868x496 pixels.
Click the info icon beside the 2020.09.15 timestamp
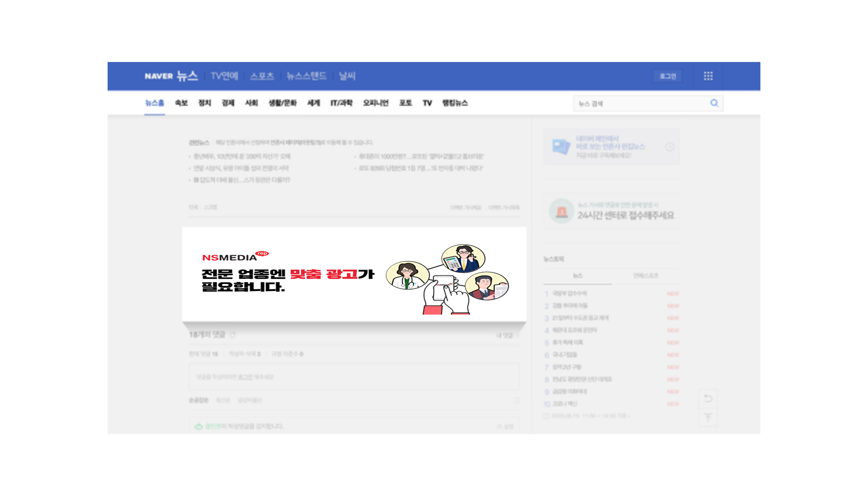point(547,416)
